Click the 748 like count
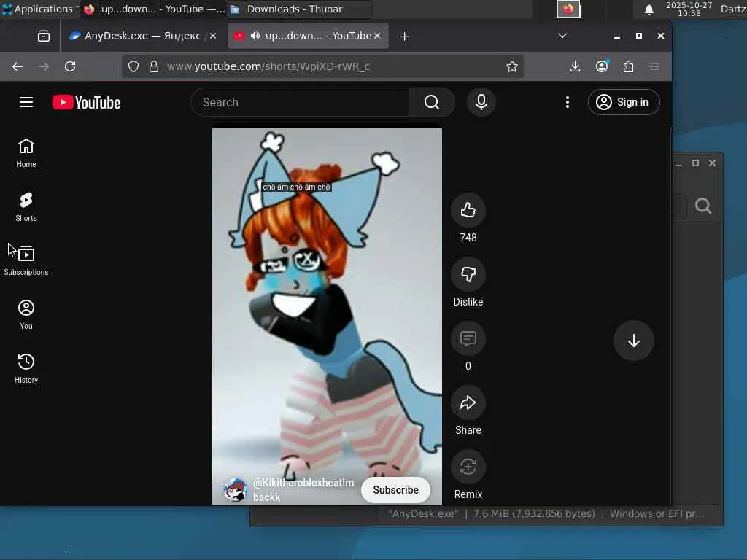 pos(468,238)
